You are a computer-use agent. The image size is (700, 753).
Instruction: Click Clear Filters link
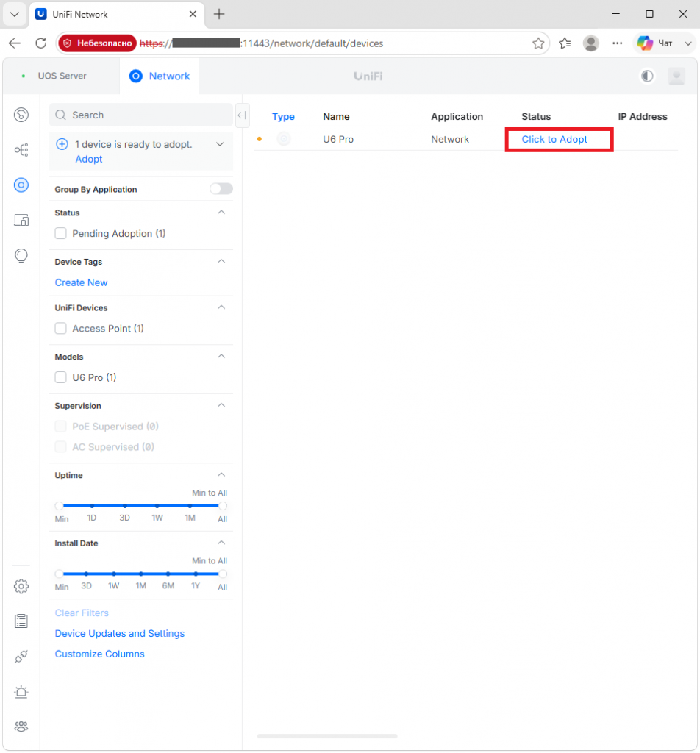[x=82, y=613]
